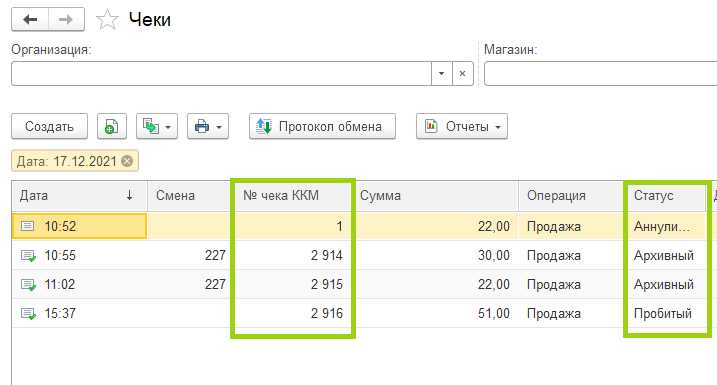Sort by the Смена column header
This screenshot has height=385, width=717.
point(190,196)
